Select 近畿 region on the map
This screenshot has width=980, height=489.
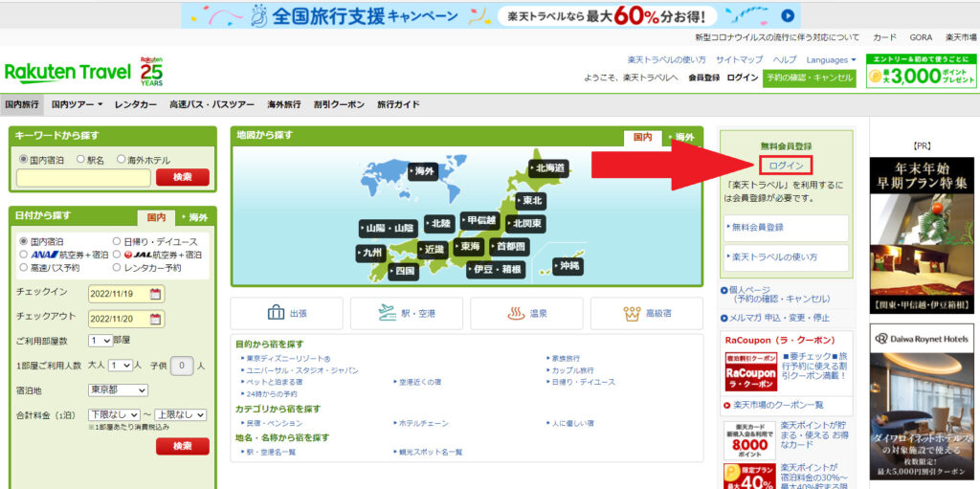[x=432, y=249]
